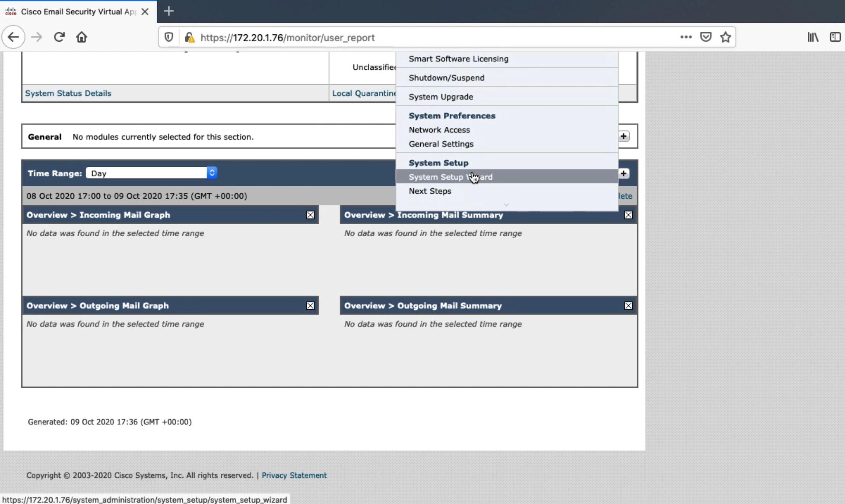The image size is (845, 504).
Task: Click the Overview > Incoming Mail Summary title
Action: 424,215
